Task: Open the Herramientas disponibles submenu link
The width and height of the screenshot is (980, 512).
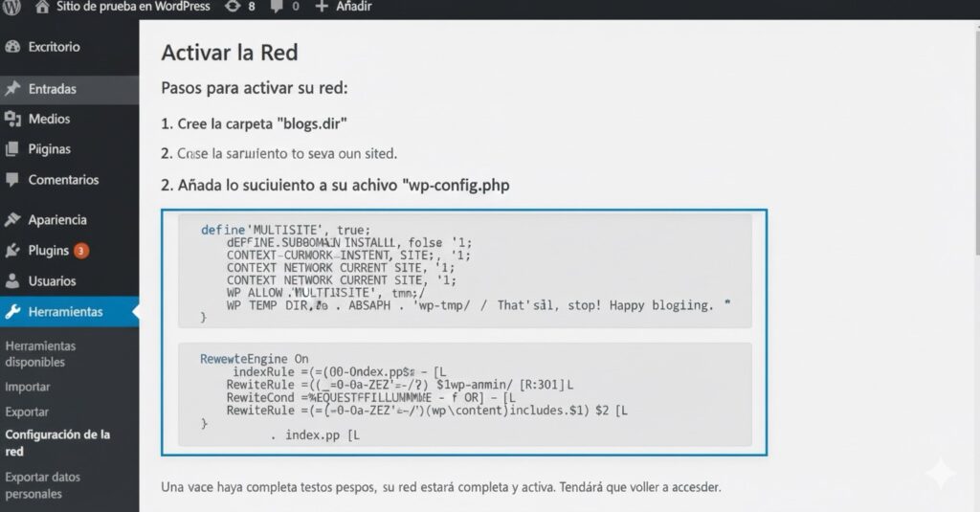Action: pyautogui.click(x=40, y=354)
